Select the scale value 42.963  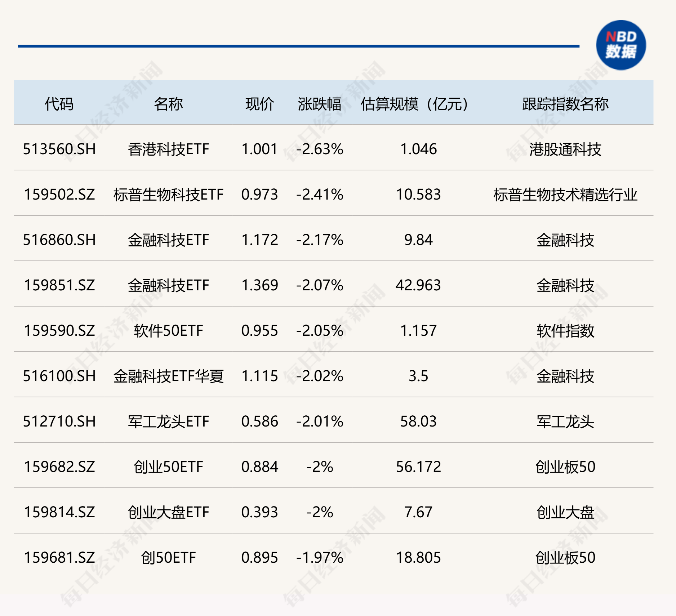click(x=418, y=285)
